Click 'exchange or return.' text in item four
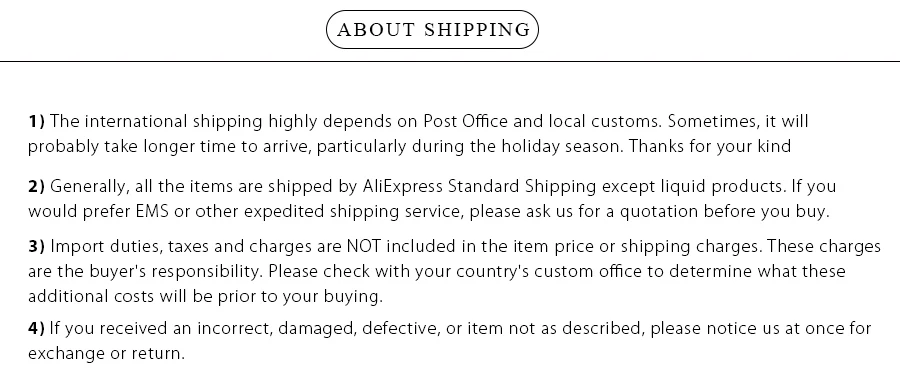Image resolution: width=900 pixels, height=383 pixels. 106,354
